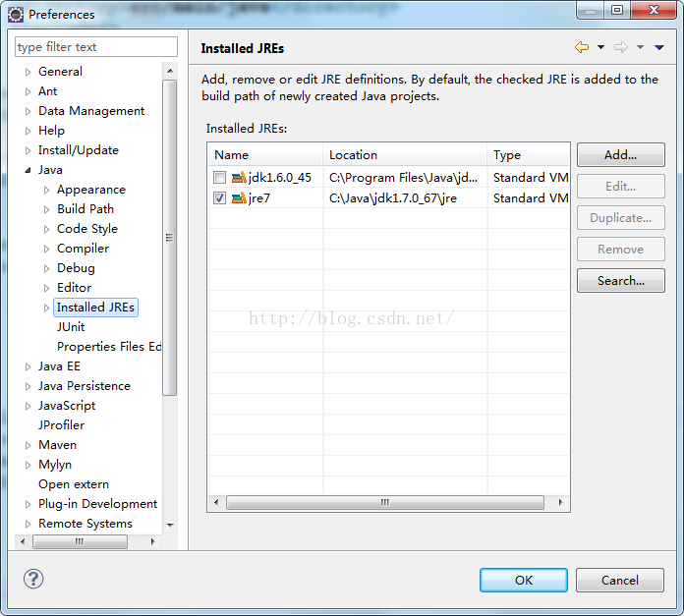Viewport: 684px width, 616px height.
Task: Open the forward history dropdown arrow
Action: [x=640, y=47]
